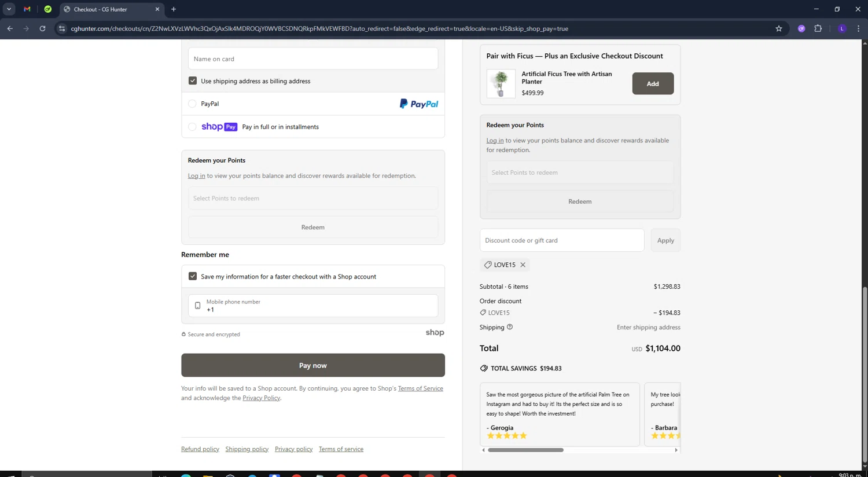
Task: Open the browser extensions puzzle icon
Action: [x=818, y=28]
